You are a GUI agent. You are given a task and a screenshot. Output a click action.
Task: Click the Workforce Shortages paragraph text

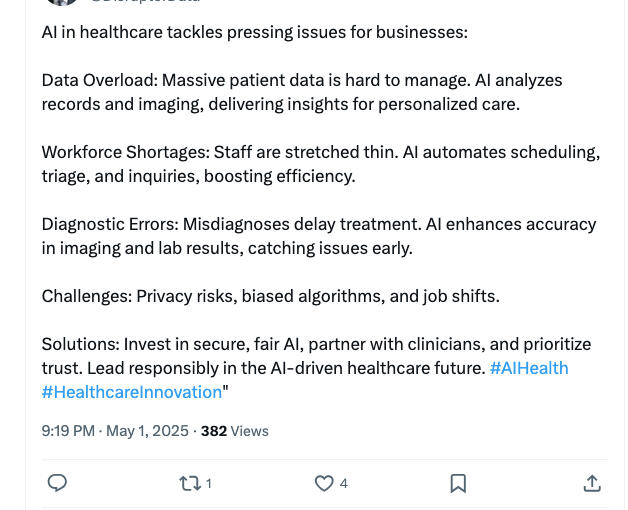(x=320, y=164)
